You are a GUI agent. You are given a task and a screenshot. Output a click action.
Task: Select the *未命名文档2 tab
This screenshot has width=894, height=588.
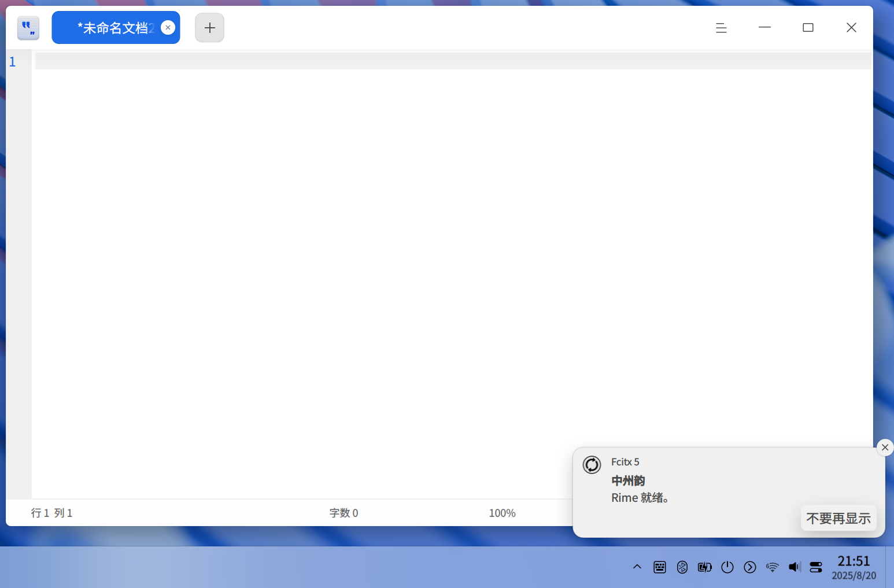[x=116, y=28]
